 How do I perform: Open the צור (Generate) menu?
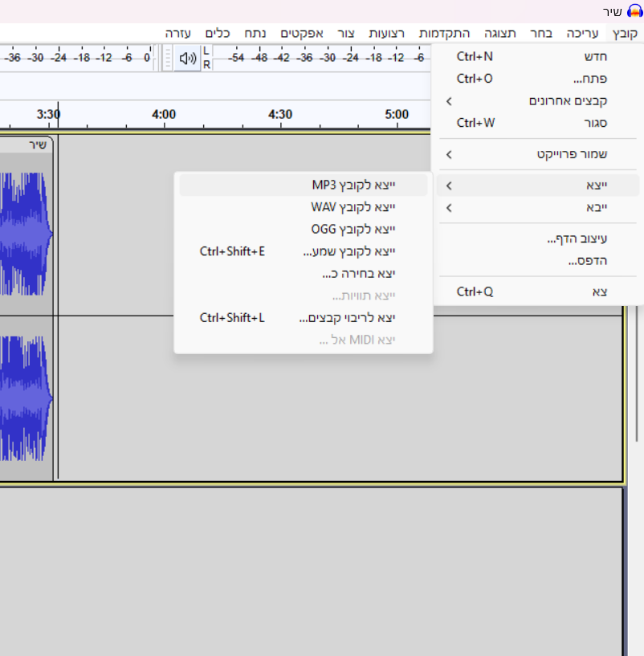(x=346, y=34)
